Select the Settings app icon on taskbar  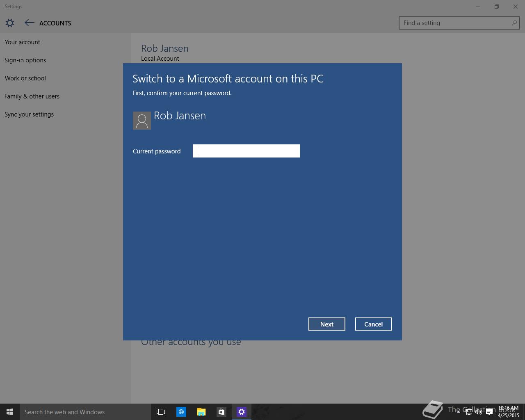tap(242, 412)
